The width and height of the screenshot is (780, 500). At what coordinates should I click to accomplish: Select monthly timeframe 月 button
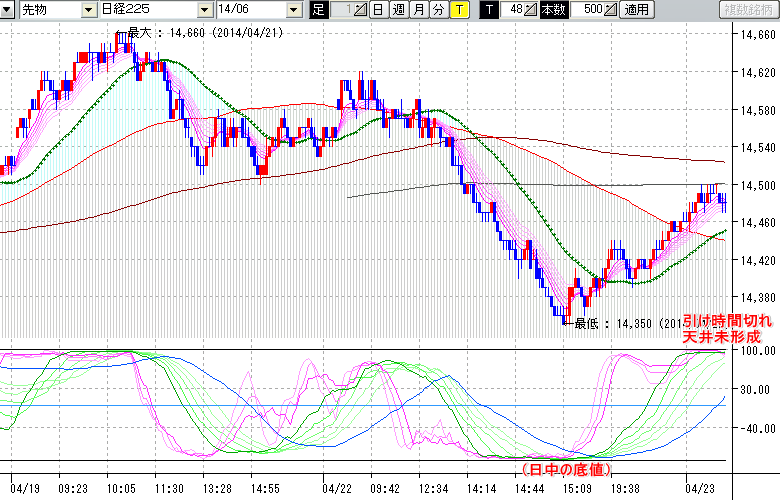click(x=418, y=10)
